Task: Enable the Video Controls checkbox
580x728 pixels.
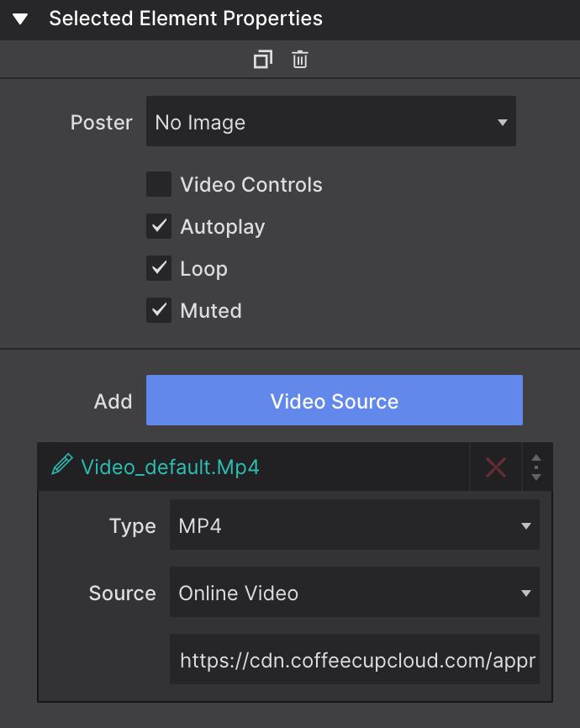Action: [x=159, y=184]
